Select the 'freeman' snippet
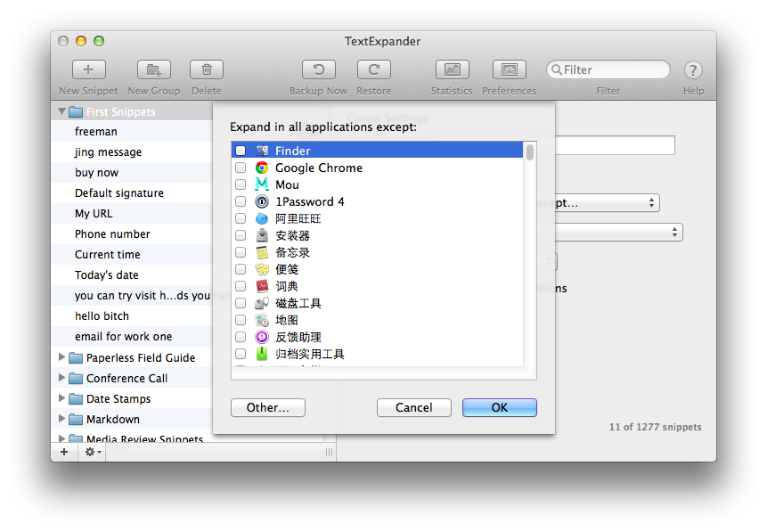Screen dimensions: 767x532 [132, 132]
